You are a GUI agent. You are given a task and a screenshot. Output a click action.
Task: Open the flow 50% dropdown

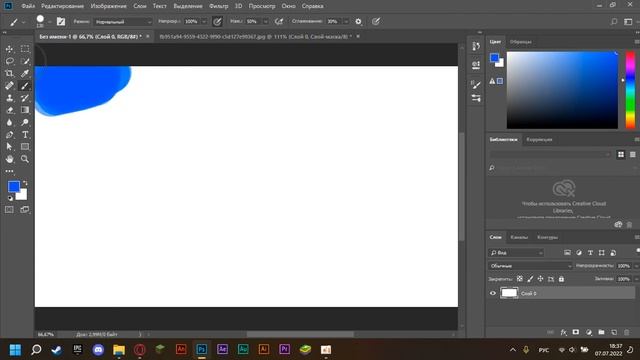coord(265,22)
